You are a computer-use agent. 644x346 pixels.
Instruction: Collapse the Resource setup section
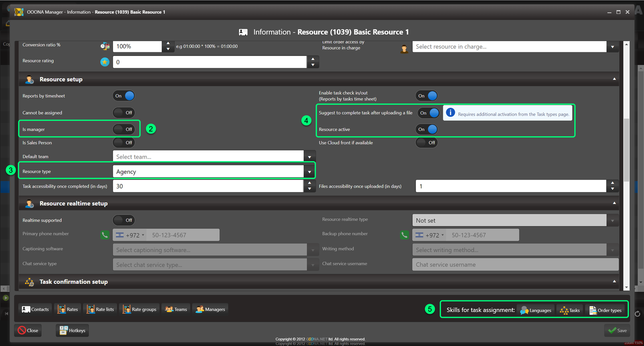pos(614,79)
